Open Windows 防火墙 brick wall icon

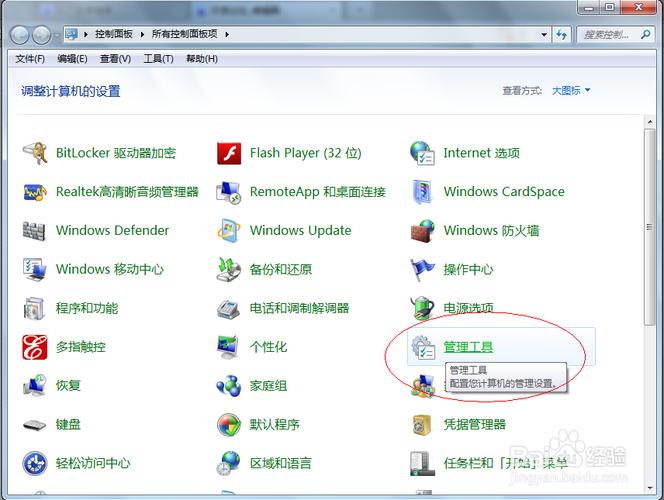422,231
